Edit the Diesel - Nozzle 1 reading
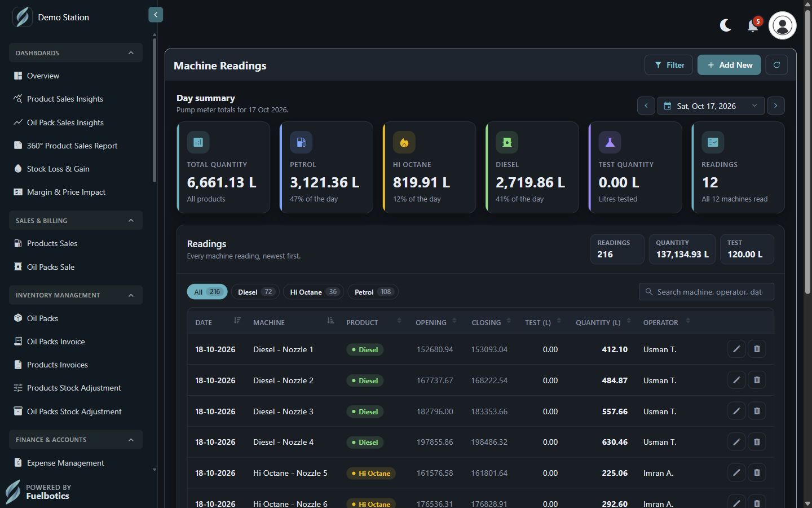This screenshot has height=508, width=812. pyautogui.click(x=736, y=349)
